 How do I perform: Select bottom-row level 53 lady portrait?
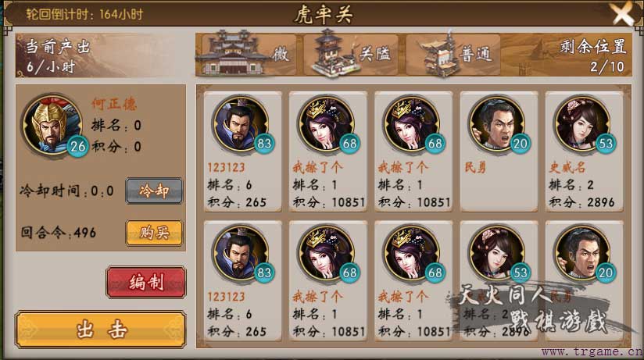[x=497, y=253]
